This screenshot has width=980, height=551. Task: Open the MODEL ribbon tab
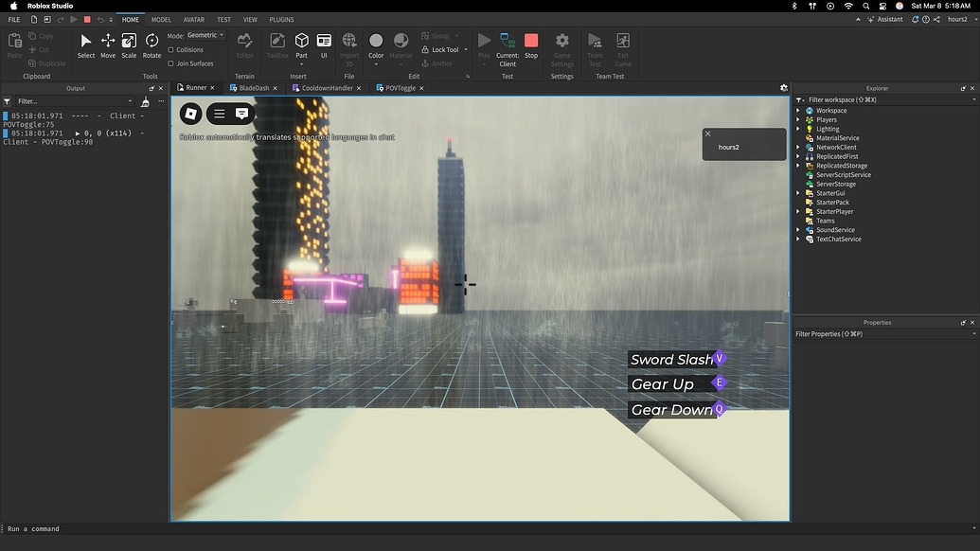[x=161, y=19]
